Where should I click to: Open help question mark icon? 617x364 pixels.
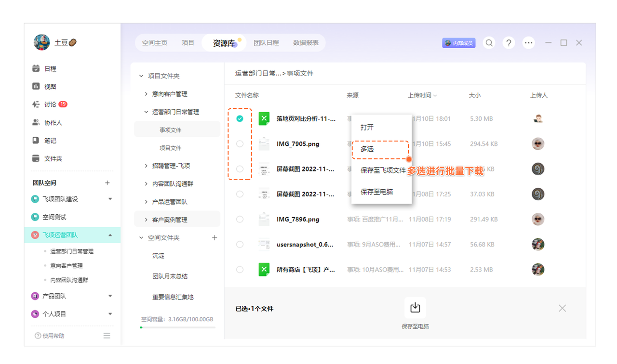pos(509,43)
